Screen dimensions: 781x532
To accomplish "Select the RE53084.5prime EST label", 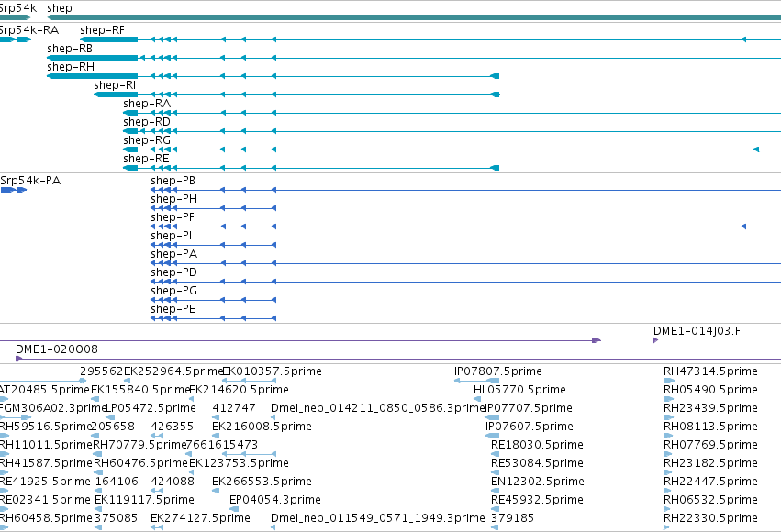I will tap(537, 463).
